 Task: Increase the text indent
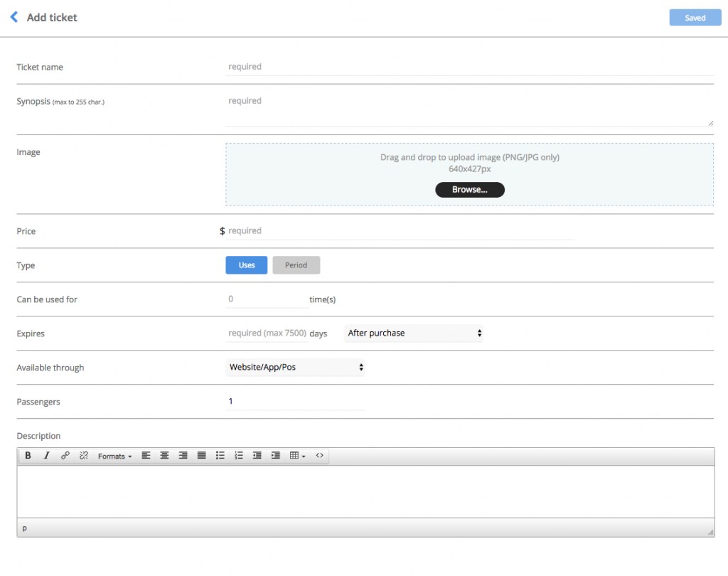[275, 455]
